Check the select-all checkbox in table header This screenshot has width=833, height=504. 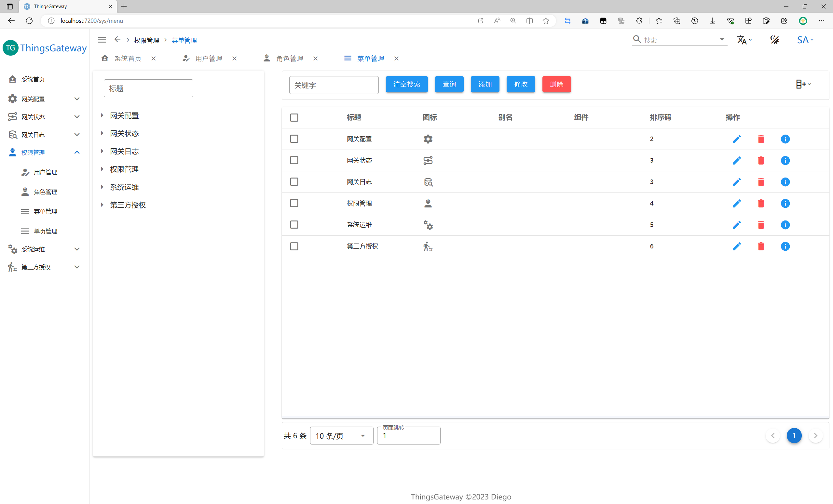(x=294, y=118)
